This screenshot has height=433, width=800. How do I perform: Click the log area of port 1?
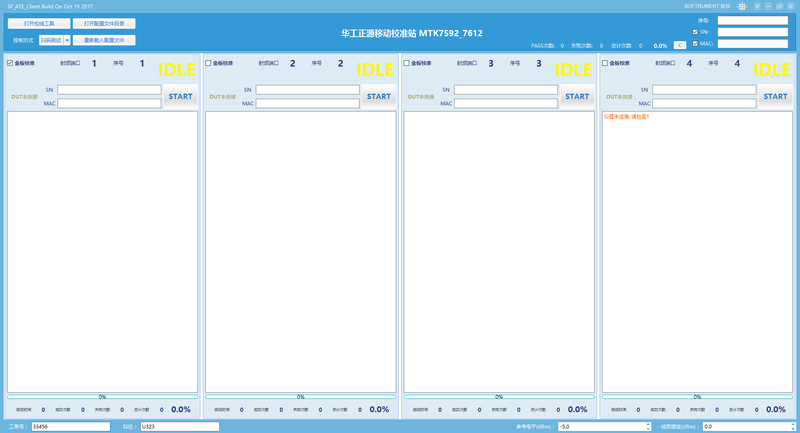click(102, 252)
